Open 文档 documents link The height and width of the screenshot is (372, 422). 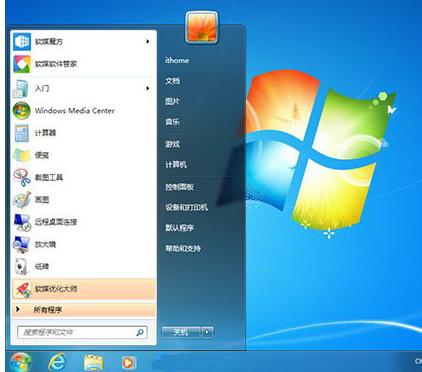pyautogui.click(x=173, y=81)
